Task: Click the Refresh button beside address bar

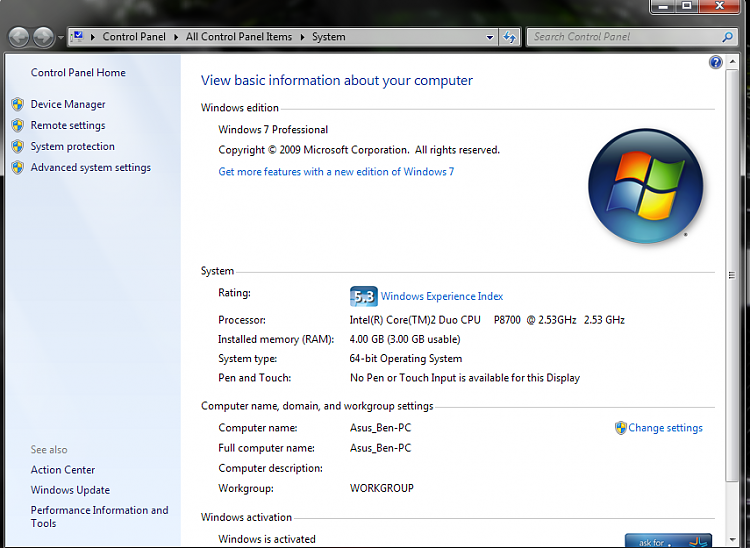Action: [x=510, y=37]
